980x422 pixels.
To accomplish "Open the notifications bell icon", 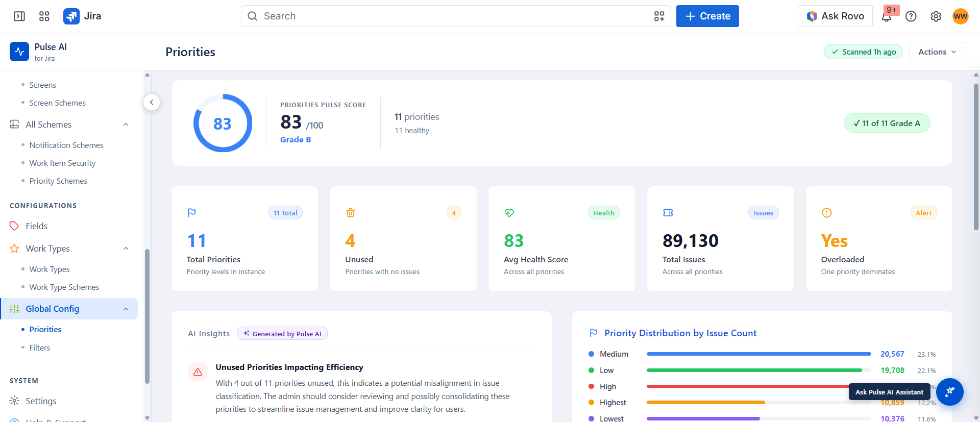I will pyautogui.click(x=887, y=16).
